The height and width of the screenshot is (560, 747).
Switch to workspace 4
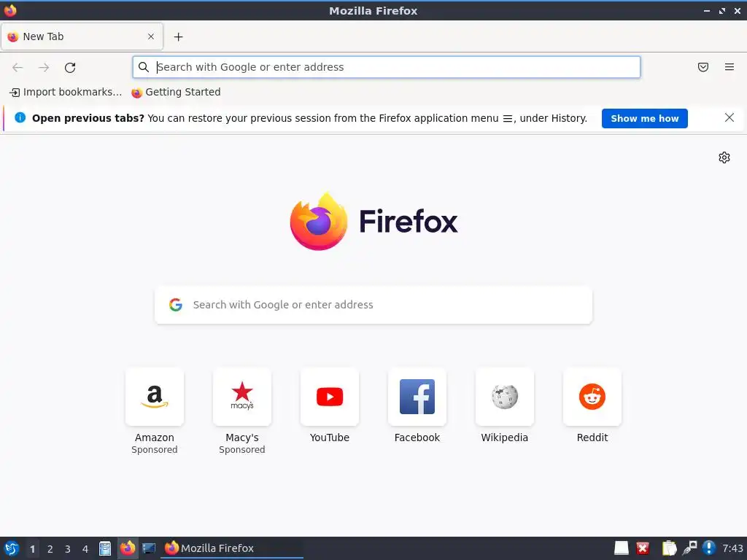click(x=85, y=549)
